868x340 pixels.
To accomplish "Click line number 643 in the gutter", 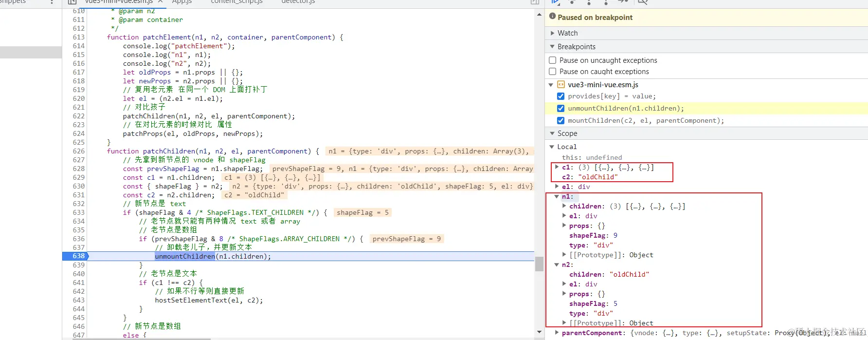I will click(79, 300).
